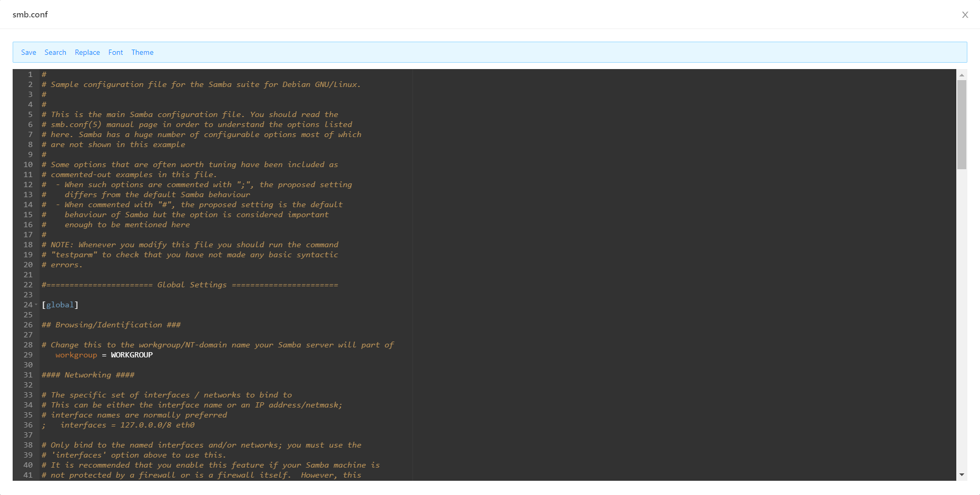Viewport: 980px width, 495px height.
Task: Click line number 1 in the gutter
Action: click(x=30, y=74)
